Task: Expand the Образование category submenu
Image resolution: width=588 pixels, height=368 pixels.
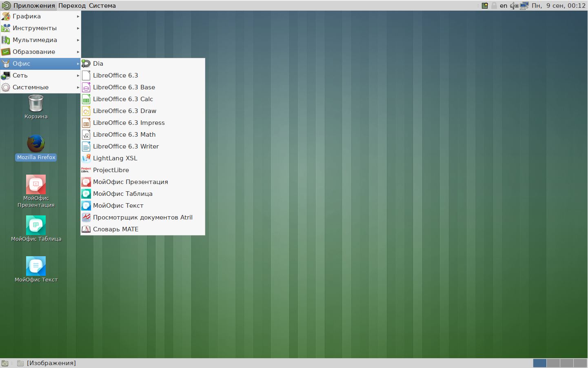Action: tap(40, 52)
